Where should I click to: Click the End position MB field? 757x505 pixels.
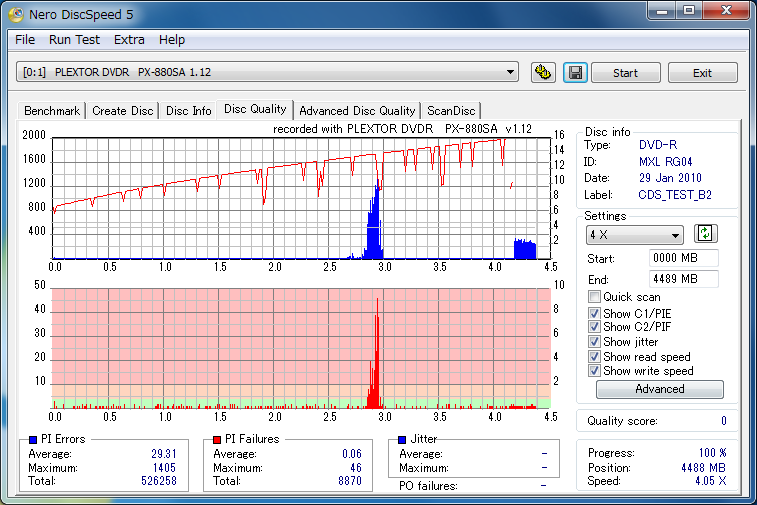point(684,279)
